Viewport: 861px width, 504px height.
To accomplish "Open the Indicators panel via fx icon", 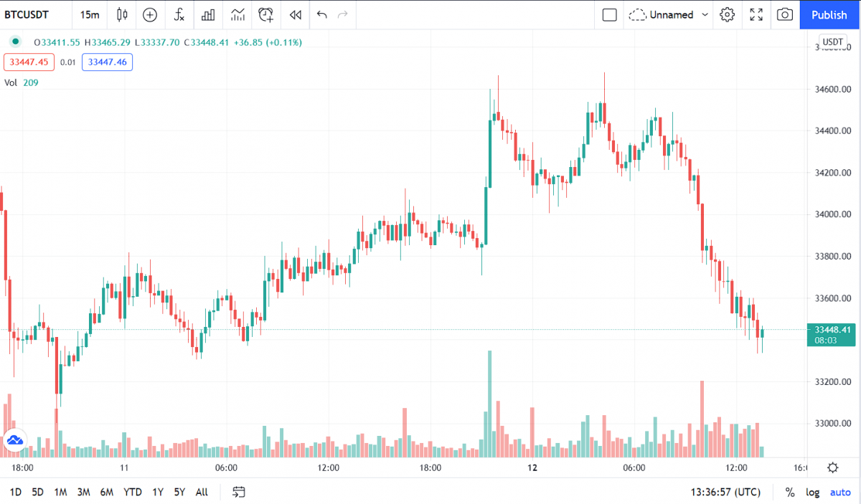I will (179, 14).
